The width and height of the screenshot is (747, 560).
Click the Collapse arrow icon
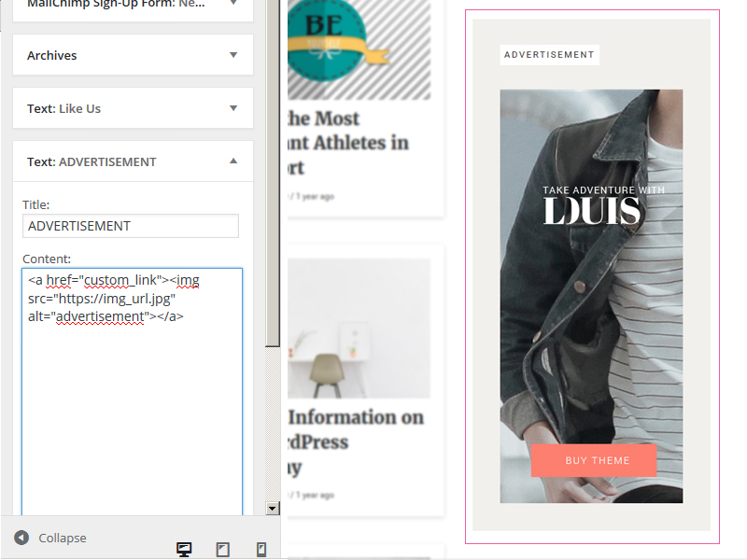click(21, 538)
